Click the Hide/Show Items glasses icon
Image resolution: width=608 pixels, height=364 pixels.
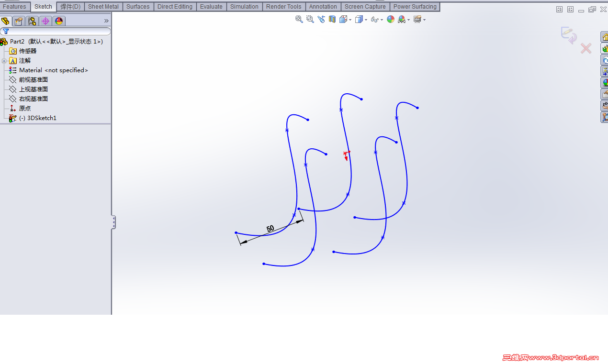coord(375,19)
